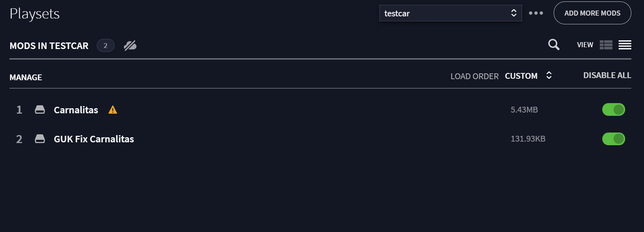The image size is (644, 232).
Task: Click the Mods in Testcar heading
Action: pos(49,46)
